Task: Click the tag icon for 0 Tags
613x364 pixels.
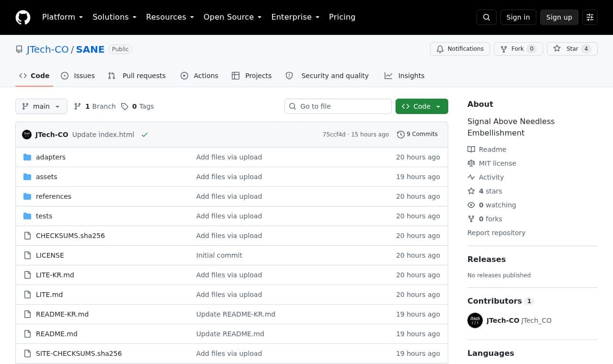Action: [x=125, y=106]
